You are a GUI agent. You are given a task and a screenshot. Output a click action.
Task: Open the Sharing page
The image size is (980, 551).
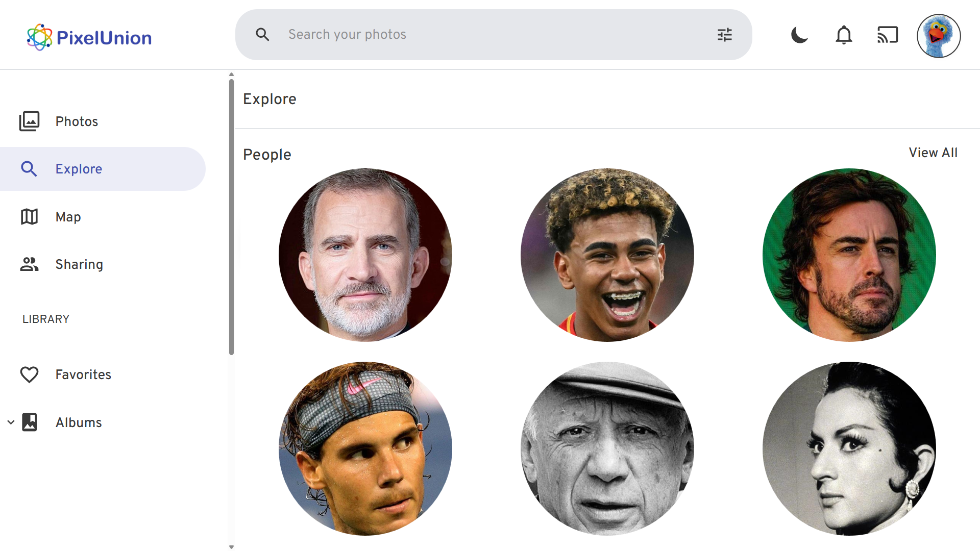(79, 264)
